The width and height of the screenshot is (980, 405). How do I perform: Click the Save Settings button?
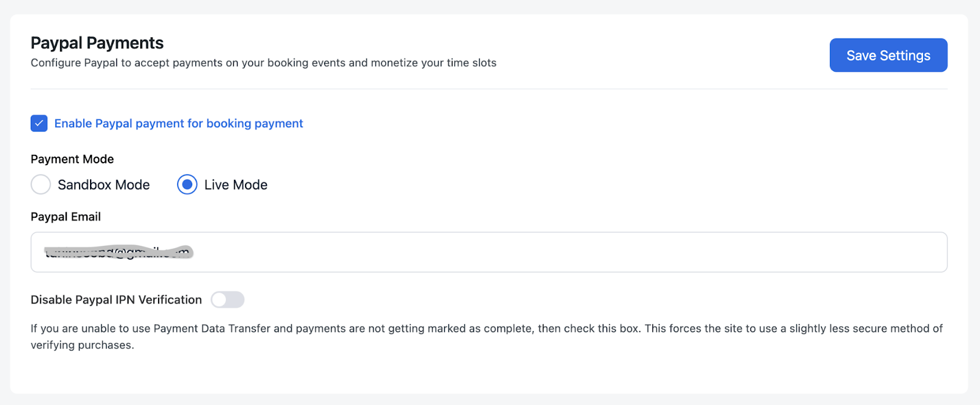pyautogui.click(x=888, y=55)
